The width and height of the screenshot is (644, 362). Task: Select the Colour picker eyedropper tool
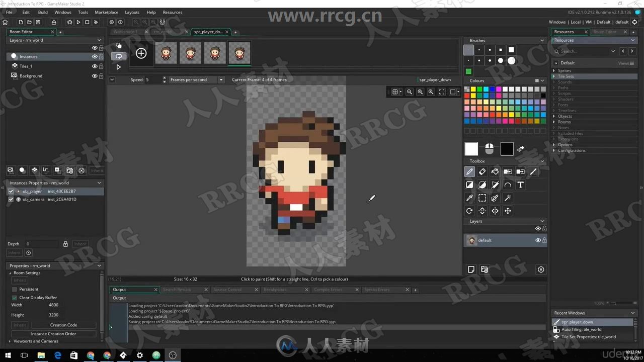coord(469,198)
